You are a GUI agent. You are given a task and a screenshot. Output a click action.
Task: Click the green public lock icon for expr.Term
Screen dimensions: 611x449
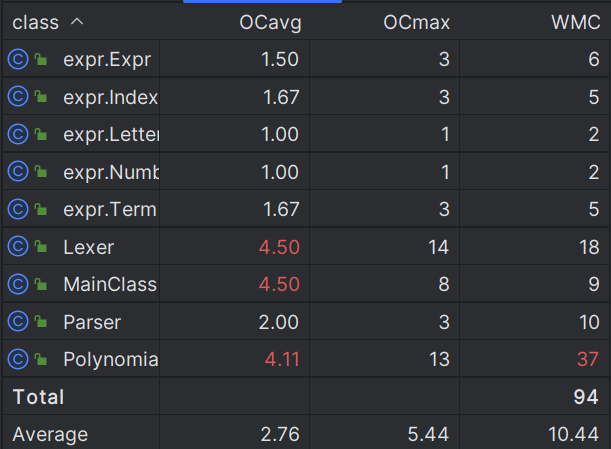[41, 209]
